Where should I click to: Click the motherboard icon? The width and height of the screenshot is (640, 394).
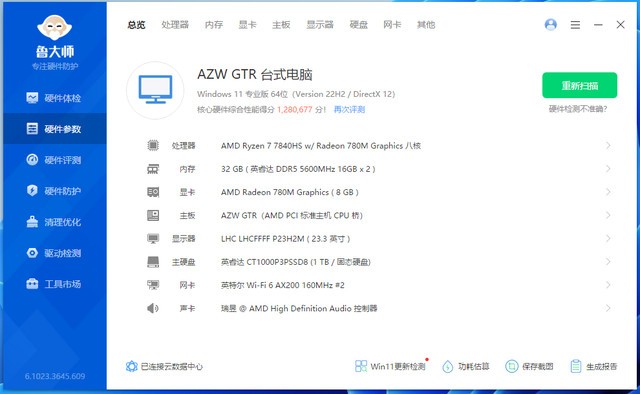click(x=153, y=215)
